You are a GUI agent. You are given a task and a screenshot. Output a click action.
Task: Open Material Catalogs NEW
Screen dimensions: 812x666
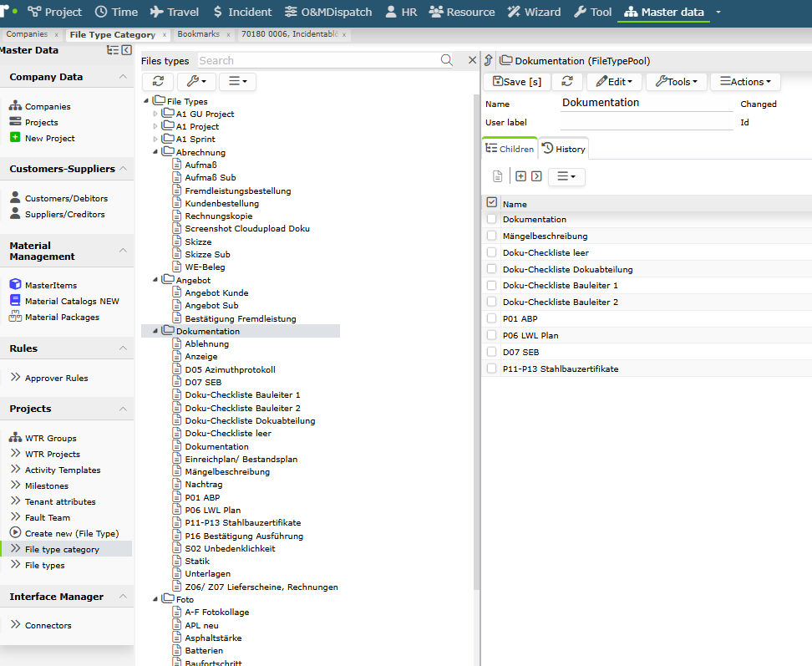click(64, 301)
